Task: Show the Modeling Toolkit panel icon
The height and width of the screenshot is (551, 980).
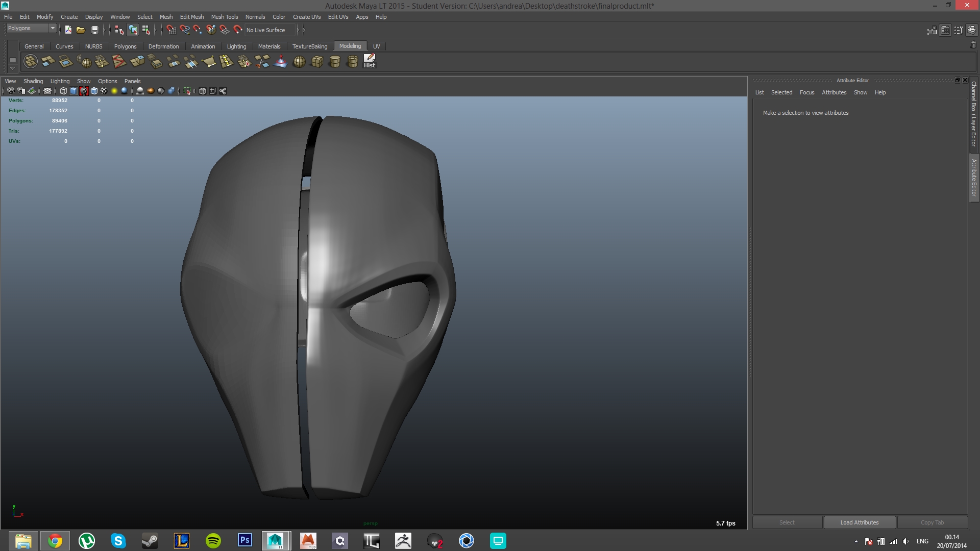Action: tap(932, 30)
